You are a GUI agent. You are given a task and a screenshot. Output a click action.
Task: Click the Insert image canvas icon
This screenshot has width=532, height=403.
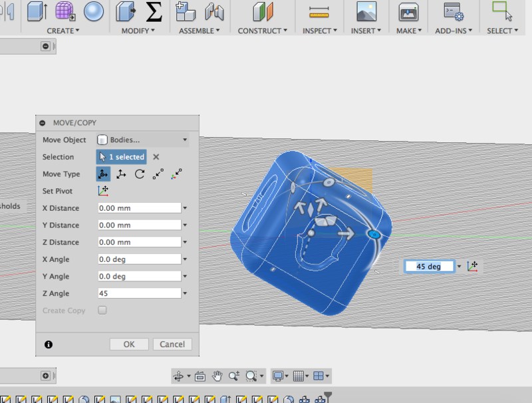click(x=366, y=11)
